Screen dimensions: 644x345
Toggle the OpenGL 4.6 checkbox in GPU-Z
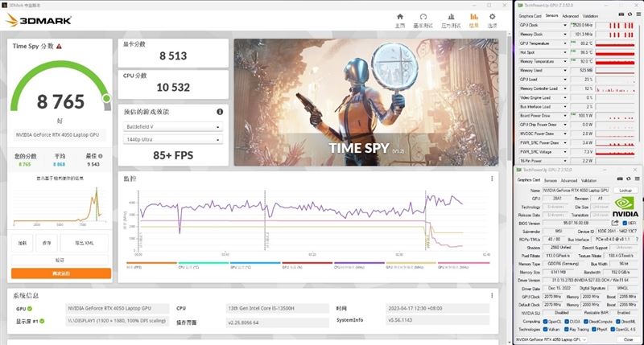613,330
